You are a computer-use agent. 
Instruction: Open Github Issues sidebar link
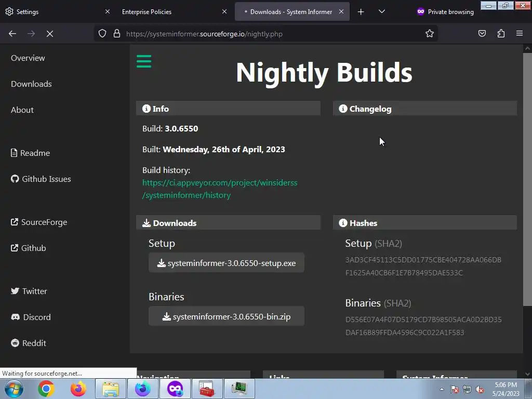tap(41, 179)
